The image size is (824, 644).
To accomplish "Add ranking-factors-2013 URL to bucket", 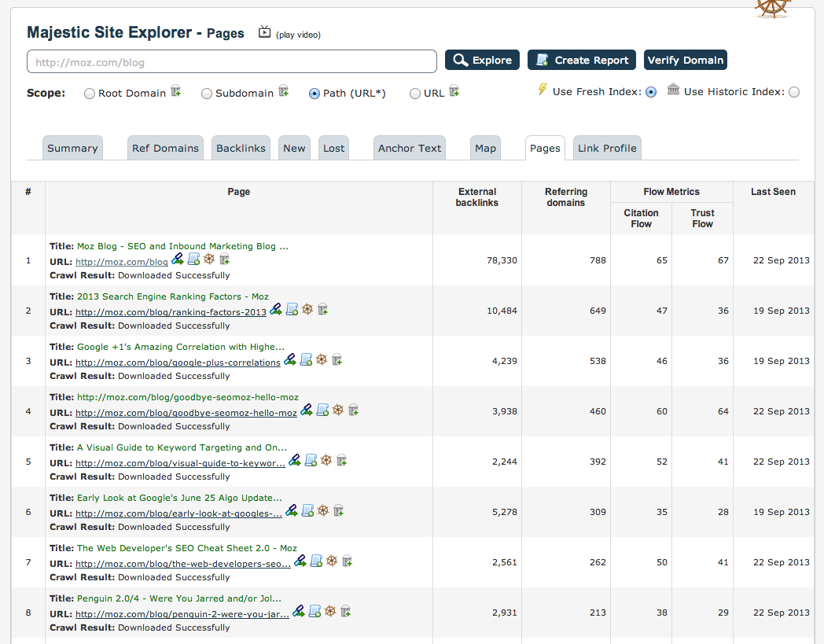I will click(322, 310).
